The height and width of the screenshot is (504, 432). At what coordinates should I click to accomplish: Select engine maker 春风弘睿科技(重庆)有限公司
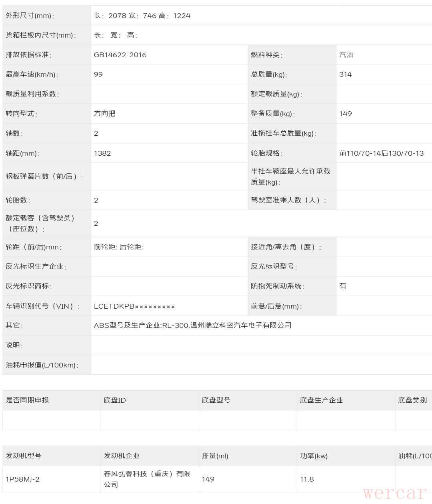(x=147, y=479)
